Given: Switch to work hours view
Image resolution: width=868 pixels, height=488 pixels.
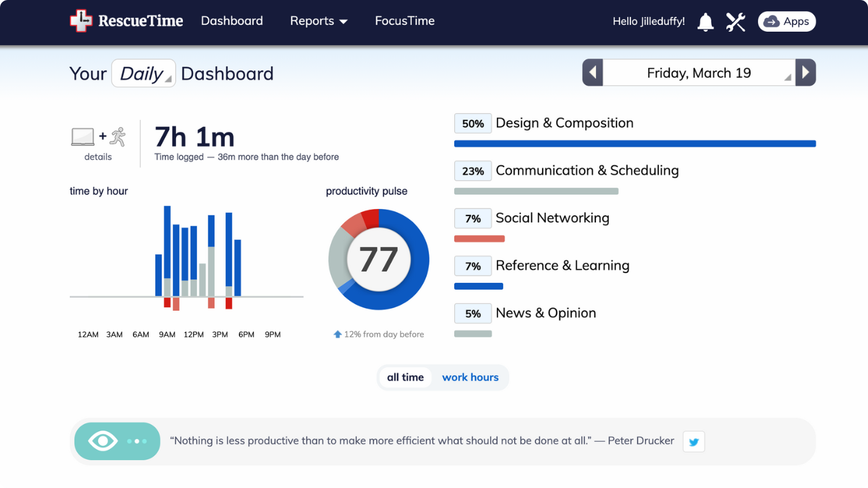Looking at the screenshot, I should (470, 377).
